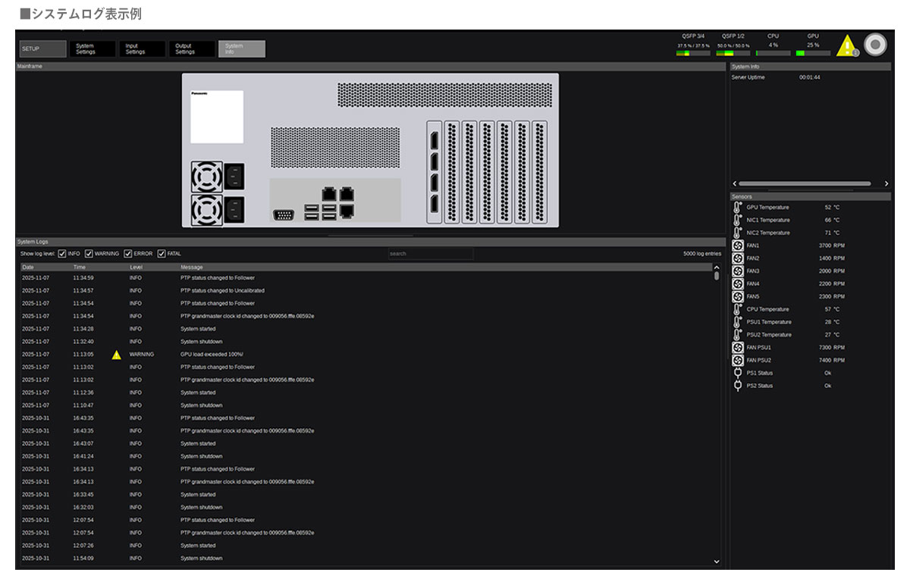Toggle the WARNING log level checkbox
This screenshot has height=588, width=910.
(x=89, y=254)
